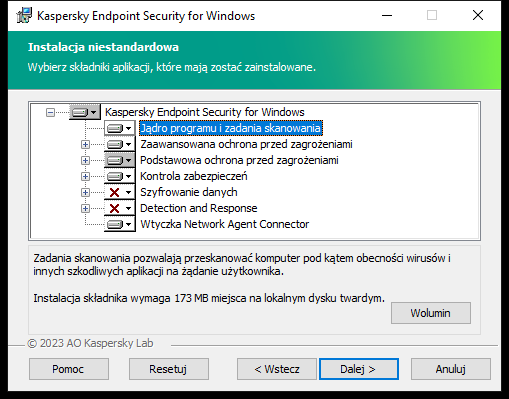Image resolution: width=509 pixels, height=399 pixels.
Task: Expand the Detection and Response node
Action: pyautogui.click(x=85, y=208)
